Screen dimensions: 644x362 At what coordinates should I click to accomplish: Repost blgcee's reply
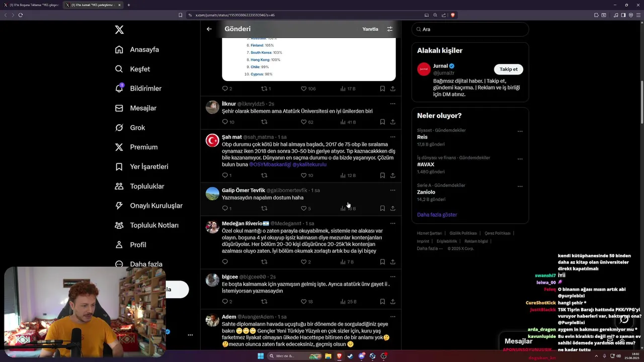264,302
